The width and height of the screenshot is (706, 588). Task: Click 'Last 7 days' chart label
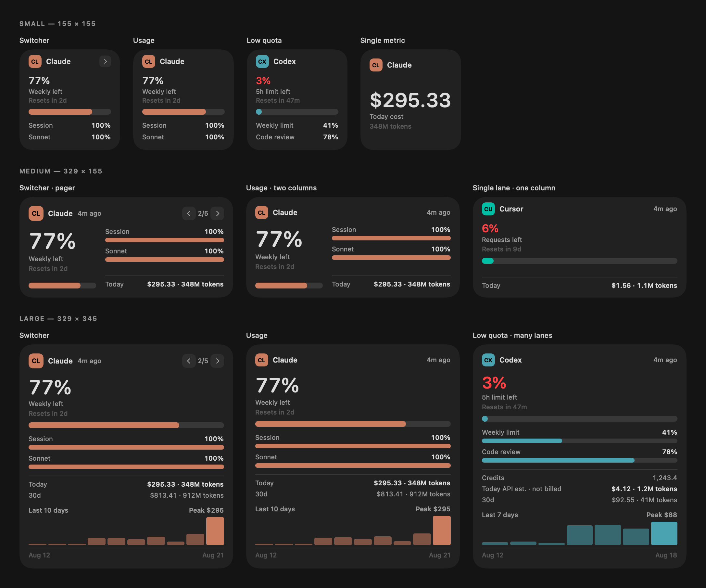tap(500, 515)
